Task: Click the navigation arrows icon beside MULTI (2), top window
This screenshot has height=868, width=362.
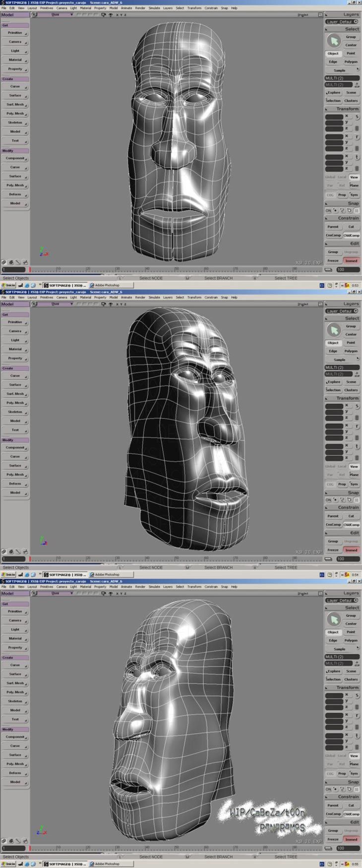Action: (x=357, y=85)
